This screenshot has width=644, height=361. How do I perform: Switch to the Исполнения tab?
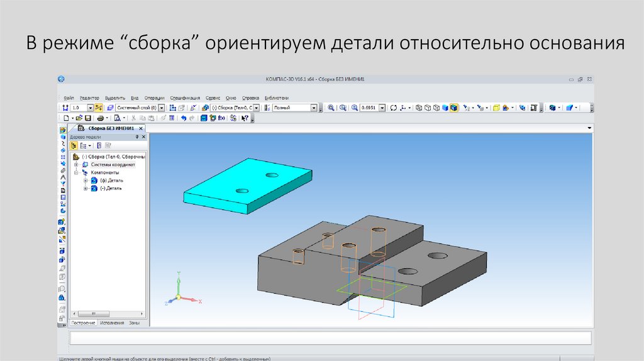point(112,323)
